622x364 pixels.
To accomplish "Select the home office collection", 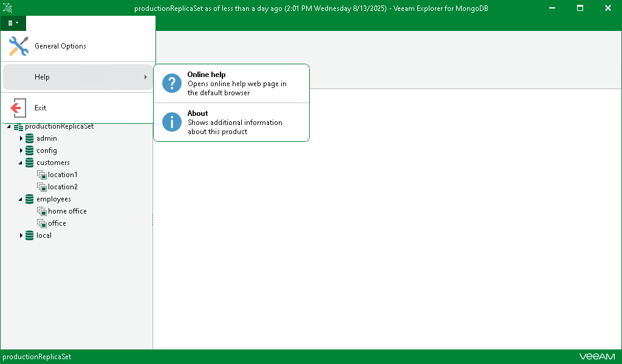I will point(67,211).
